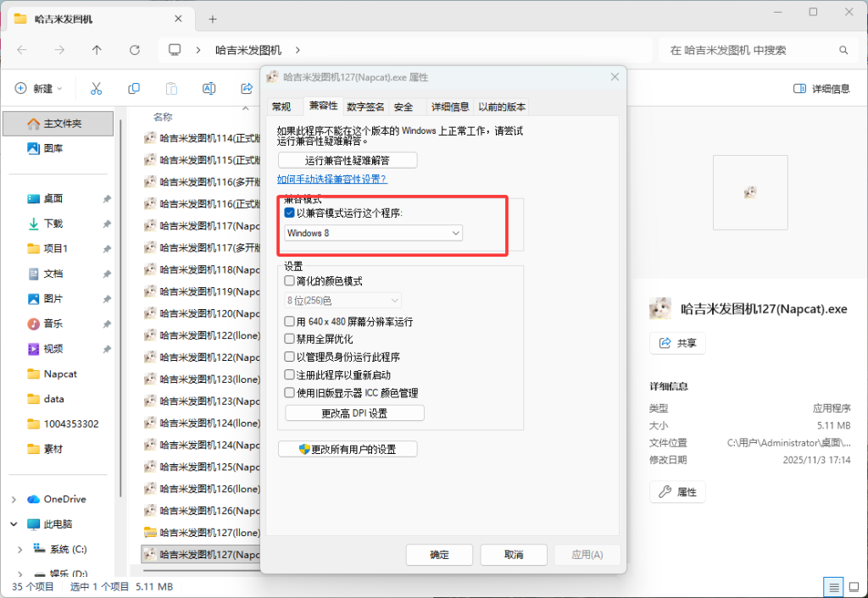Switch to details layout via bottom-right status icon
868x598 pixels.
[x=833, y=586]
